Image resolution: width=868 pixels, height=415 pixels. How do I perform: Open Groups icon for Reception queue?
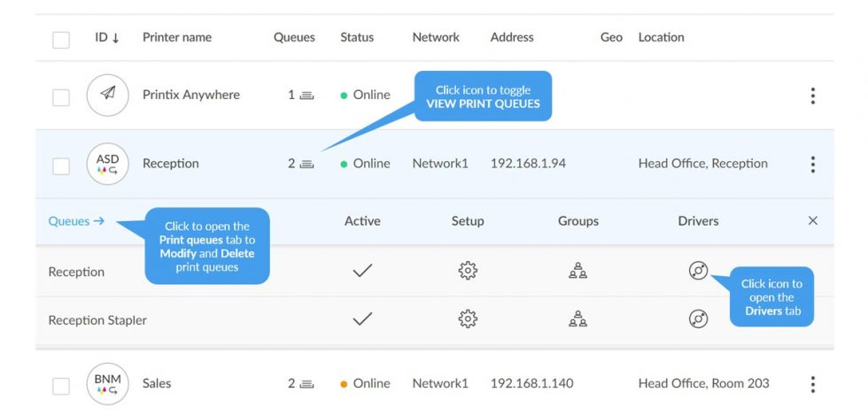coord(577,271)
